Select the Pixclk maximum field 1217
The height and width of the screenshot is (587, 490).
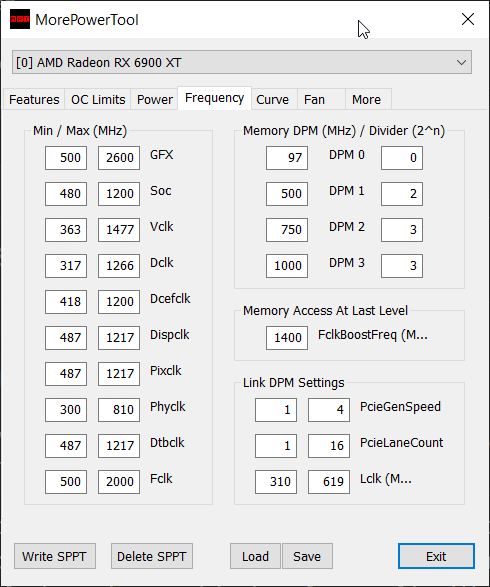(119, 374)
